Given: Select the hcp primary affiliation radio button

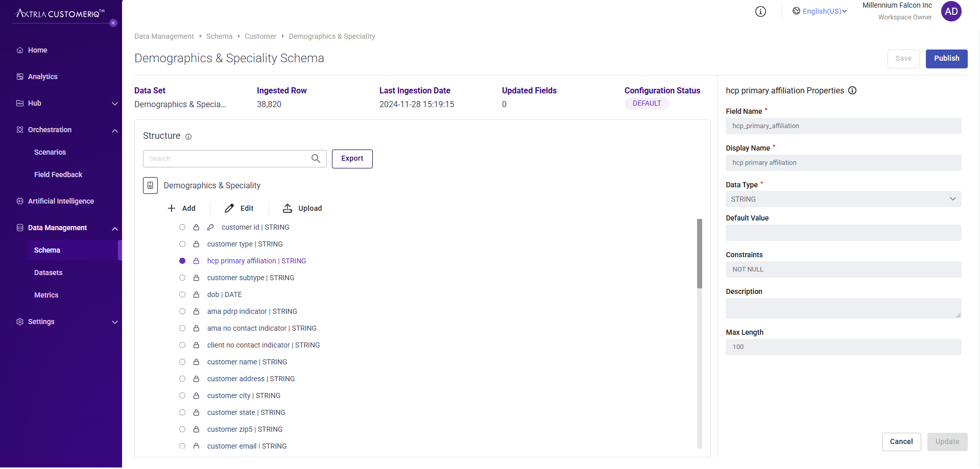Looking at the screenshot, I should pos(182,261).
